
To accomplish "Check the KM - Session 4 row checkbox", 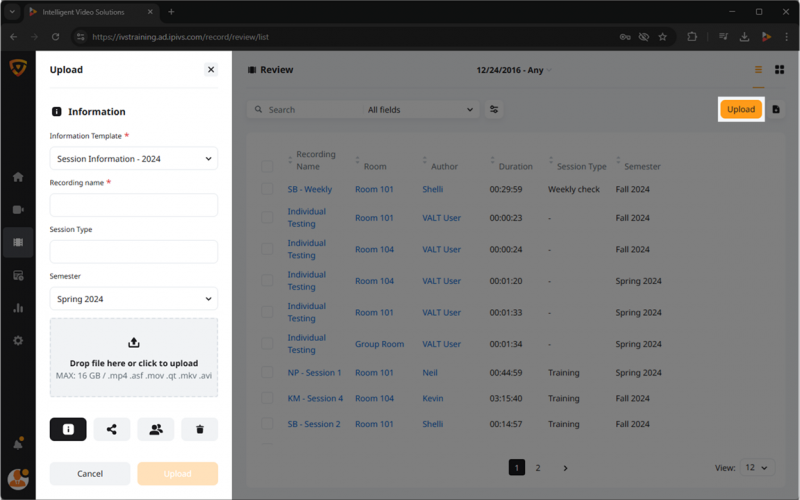I will pyautogui.click(x=267, y=398).
